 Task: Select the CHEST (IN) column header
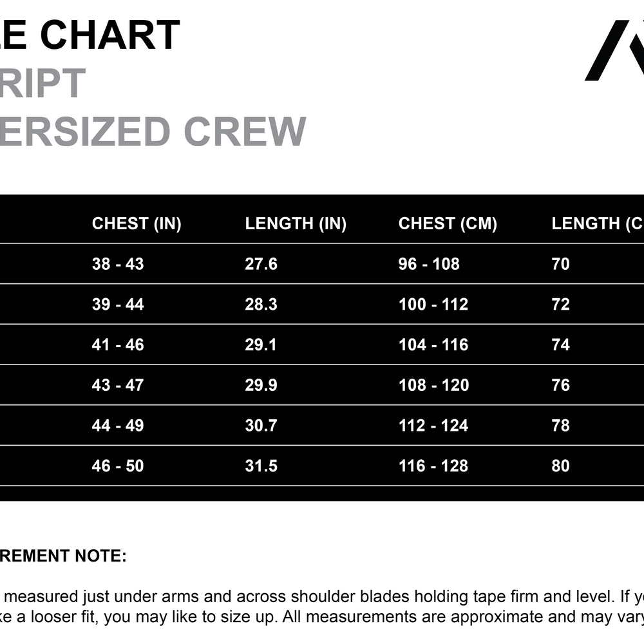pyautogui.click(x=137, y=223)
